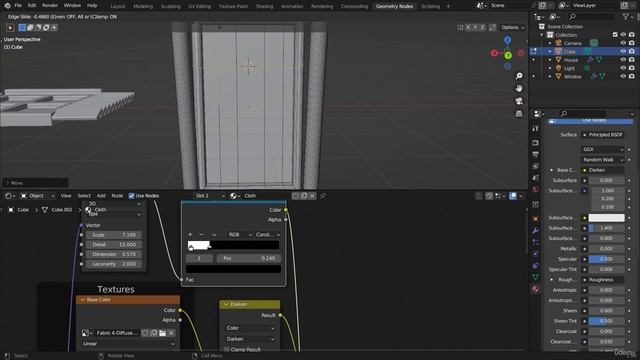The image size is (640, 360).
Task: Adjust the Sheen Tint 0.500 slider
Action: [606, 321]
